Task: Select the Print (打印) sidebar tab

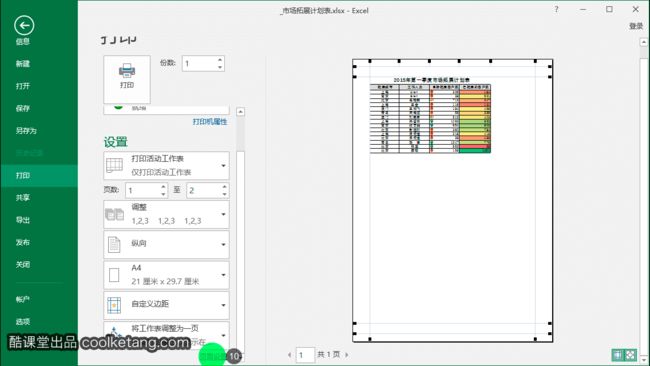Action: [39, 175]
